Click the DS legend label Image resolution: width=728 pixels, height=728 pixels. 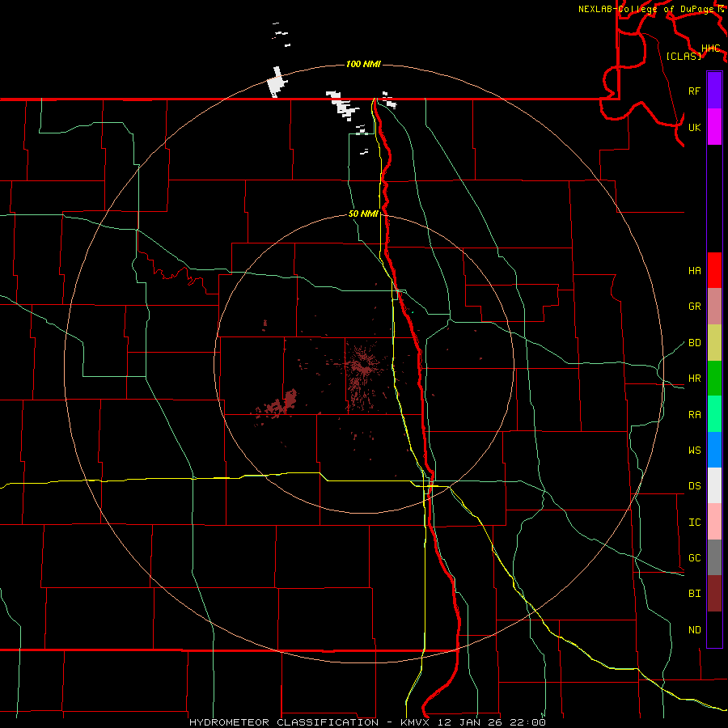point(694,485)
